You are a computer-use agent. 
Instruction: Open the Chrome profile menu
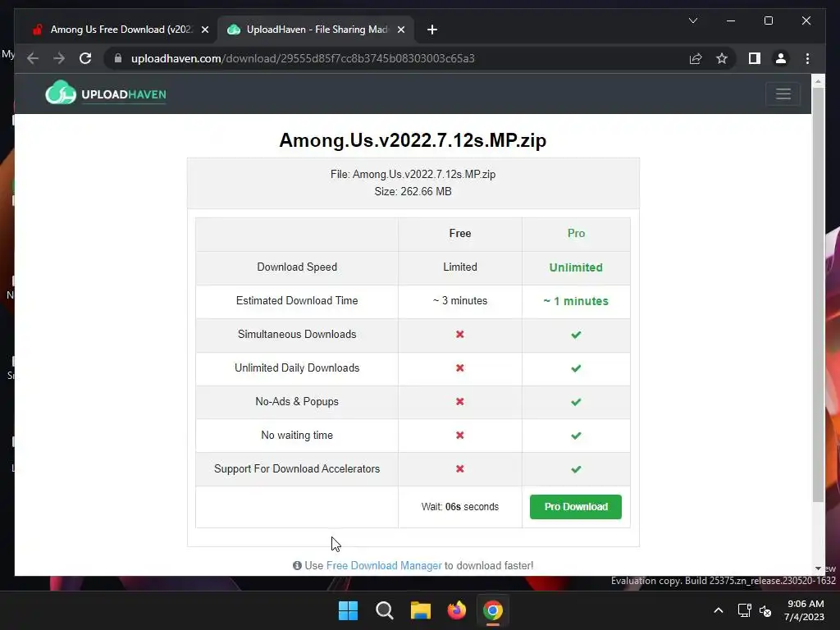781,58
